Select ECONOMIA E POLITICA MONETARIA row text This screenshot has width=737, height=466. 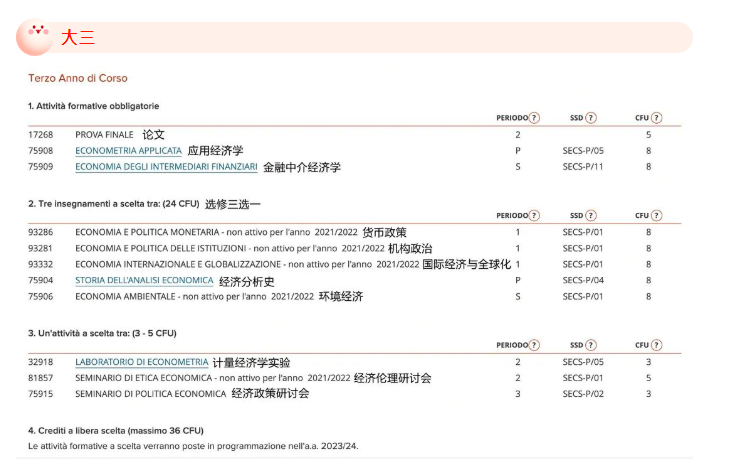[x=216, y=232]
